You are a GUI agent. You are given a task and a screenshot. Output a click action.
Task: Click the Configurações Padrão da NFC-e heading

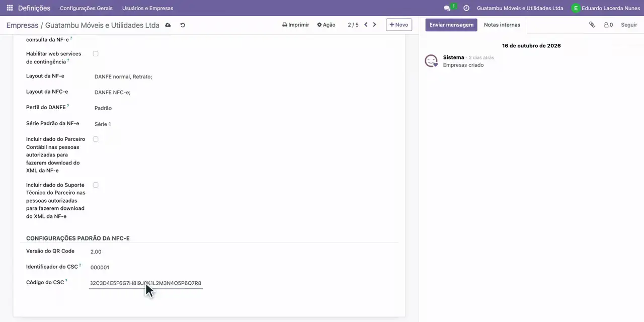(78, 238)
